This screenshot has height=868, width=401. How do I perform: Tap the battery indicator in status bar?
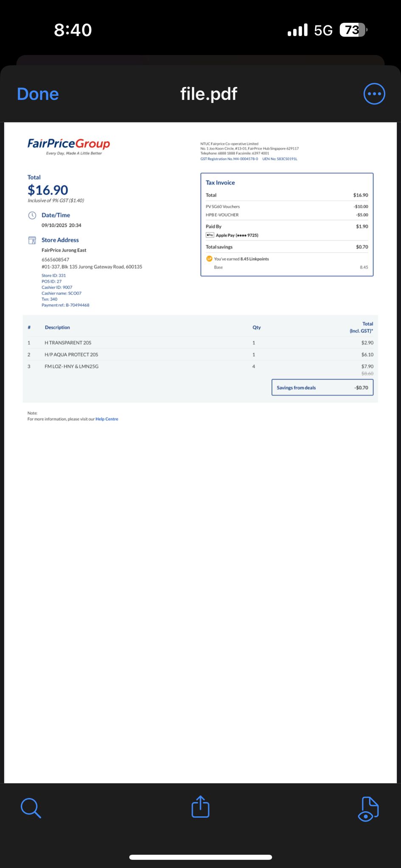point(353,30)
